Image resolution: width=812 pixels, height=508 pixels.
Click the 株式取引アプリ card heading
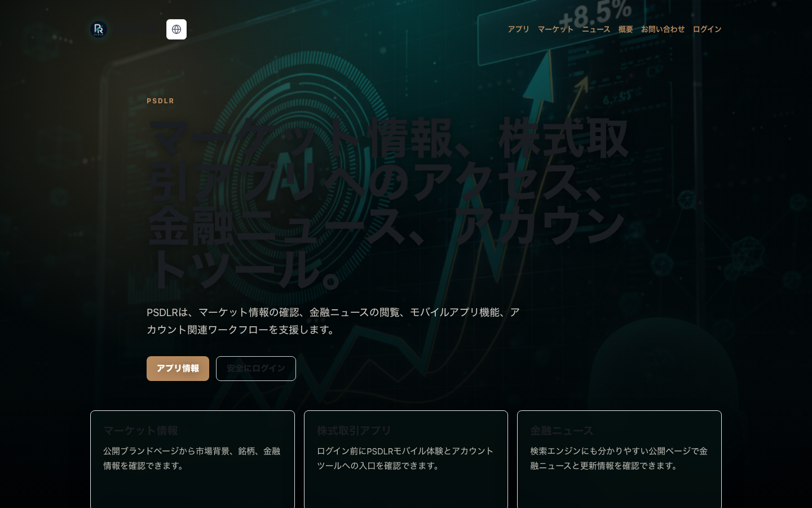click(x=354, y=431)
